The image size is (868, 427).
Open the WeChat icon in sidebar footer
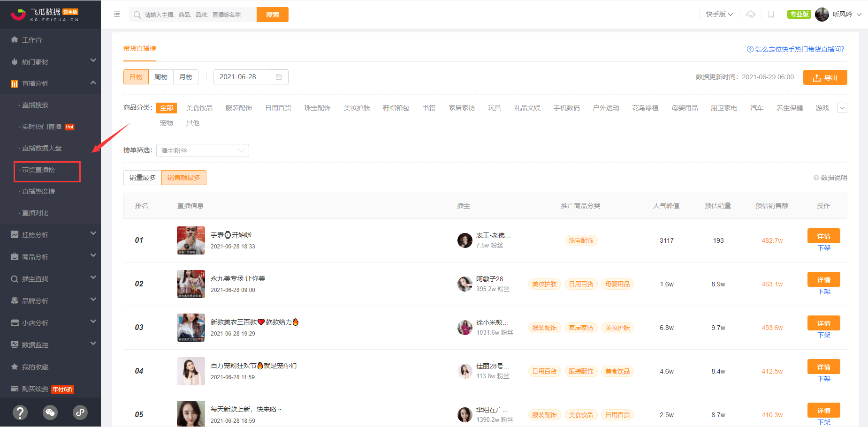tap(50, 412)
